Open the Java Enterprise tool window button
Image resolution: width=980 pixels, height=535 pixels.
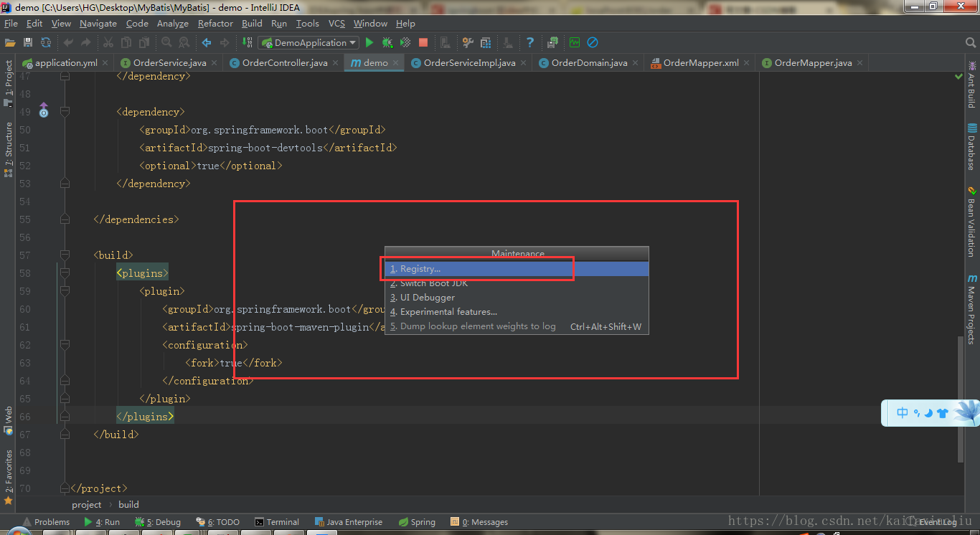pyautogui.click(x=349, y=522)
